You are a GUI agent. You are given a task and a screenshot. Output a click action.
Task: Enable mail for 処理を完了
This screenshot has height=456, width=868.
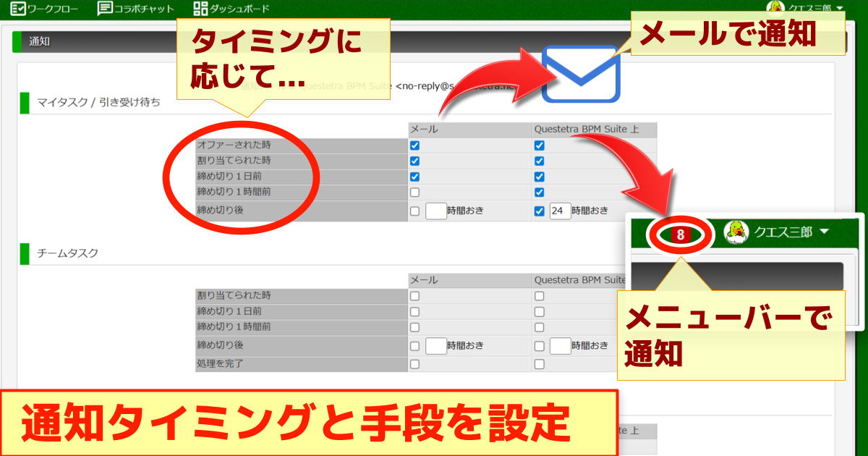pyautogui.click(x=414, y=364)
